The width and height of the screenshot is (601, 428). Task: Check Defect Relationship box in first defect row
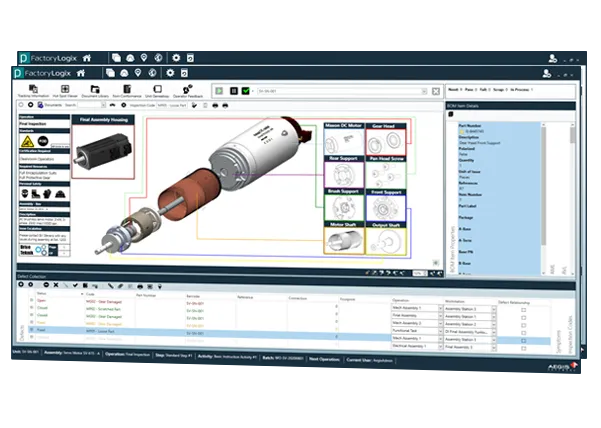click(x=524, y=310)
